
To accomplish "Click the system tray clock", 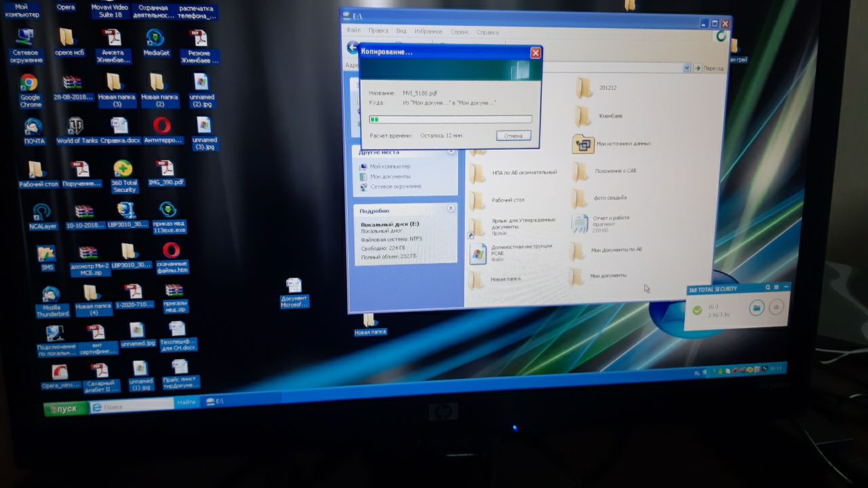I will (x=776, y=368).
